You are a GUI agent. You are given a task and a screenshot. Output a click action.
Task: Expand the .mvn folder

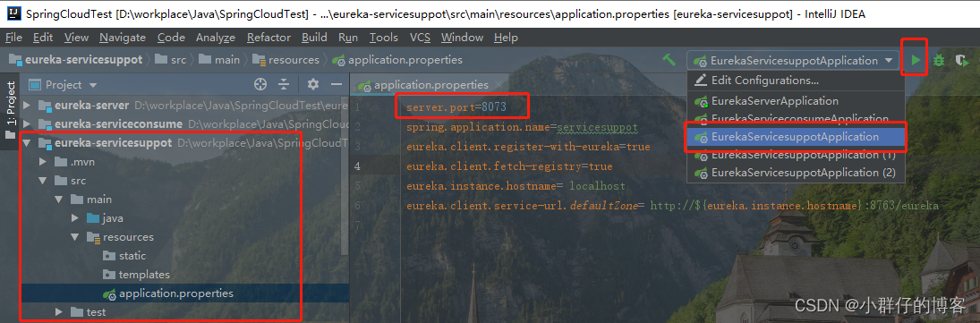(43, 162)
